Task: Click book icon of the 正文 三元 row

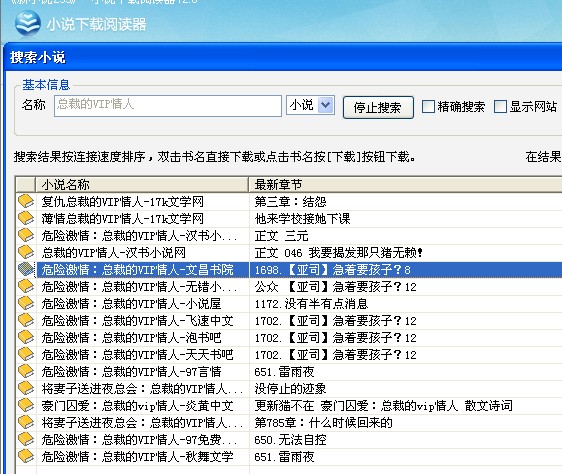Action: [26, 235]
